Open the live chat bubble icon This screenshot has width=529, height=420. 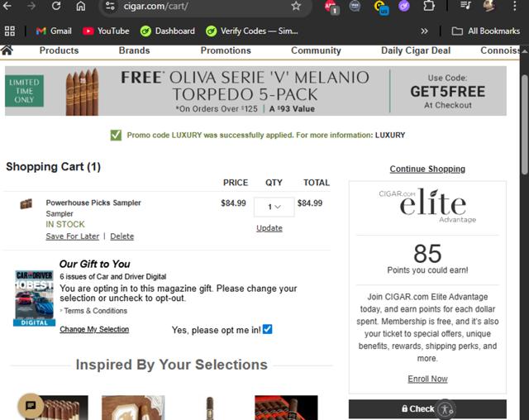point(31,406)
